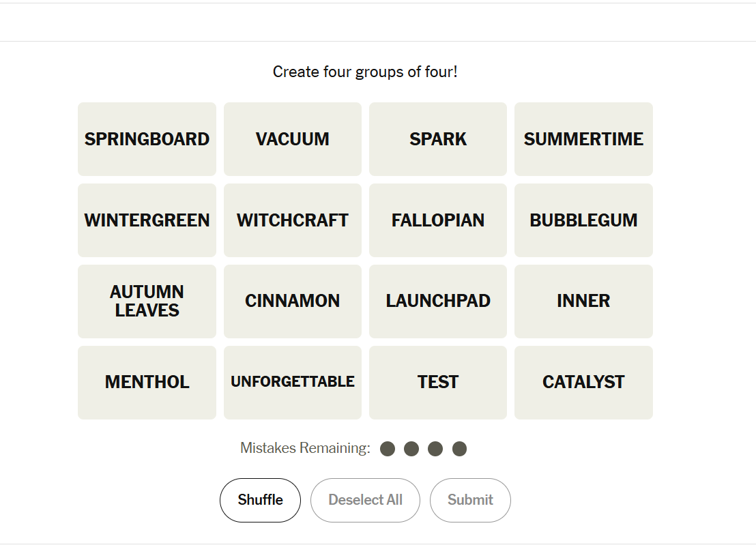
Task: Pick the SUMMERTIME tile
Action: coord(583,139)
